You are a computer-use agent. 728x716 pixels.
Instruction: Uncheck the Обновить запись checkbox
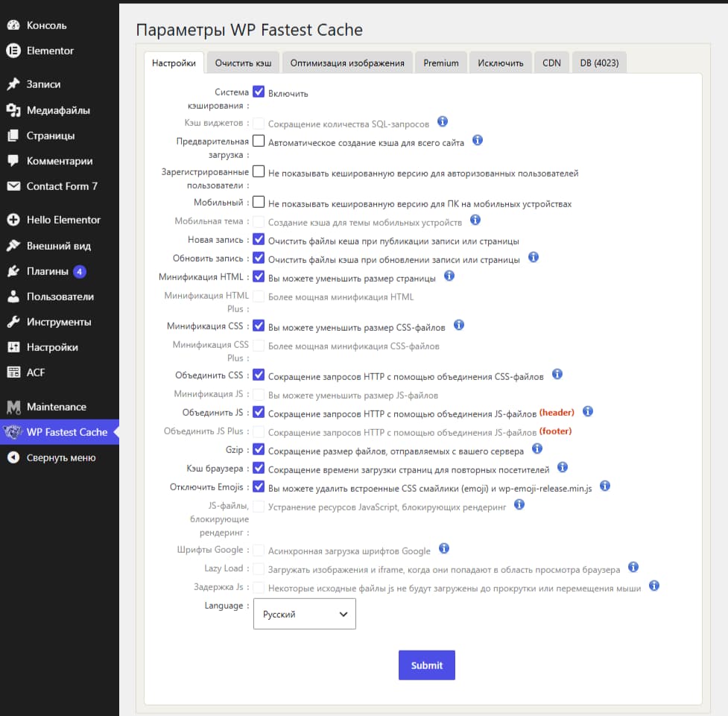click(x=259, y=258)
